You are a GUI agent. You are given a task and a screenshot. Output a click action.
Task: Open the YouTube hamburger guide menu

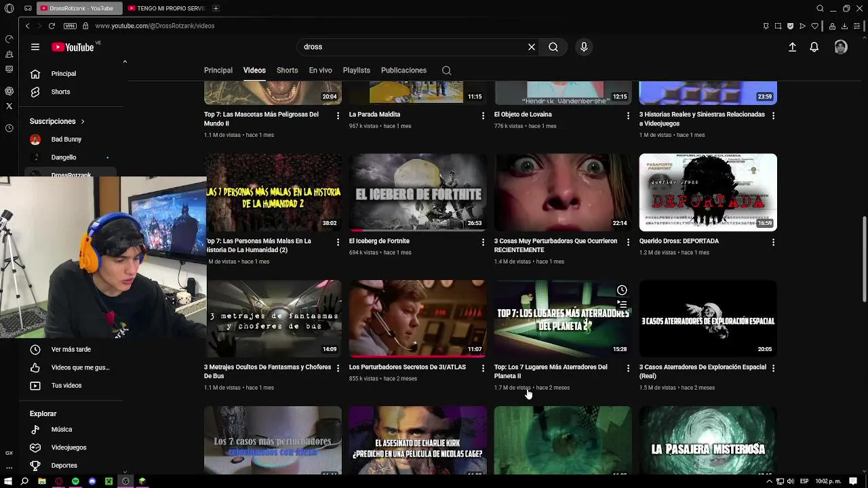pos(35,47)
